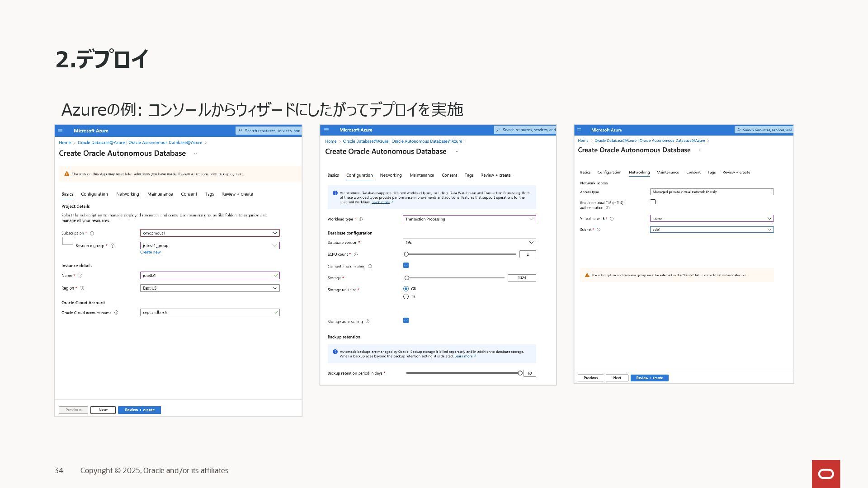This screenshot has height=488, width=868.
Task: Click Review + create button in right screenshot
Action: pos(650,378)
